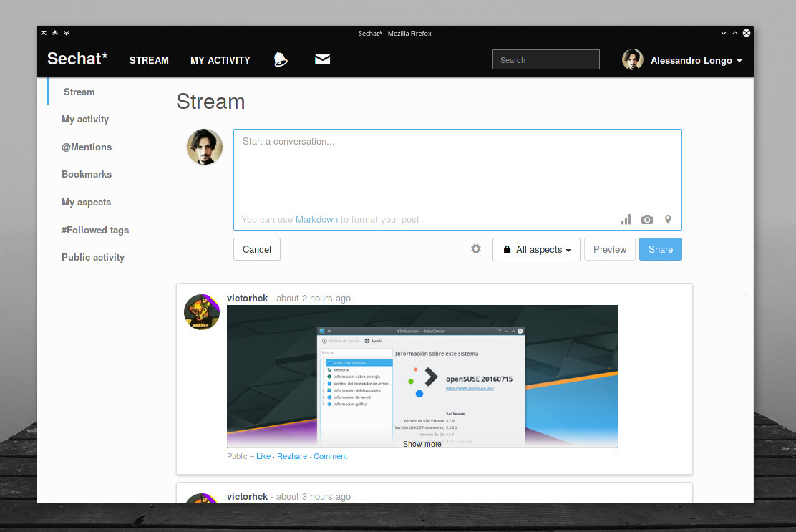
Task: Open victorhck name on 2-hours-ago post
Action: click(x=247, y=298)
